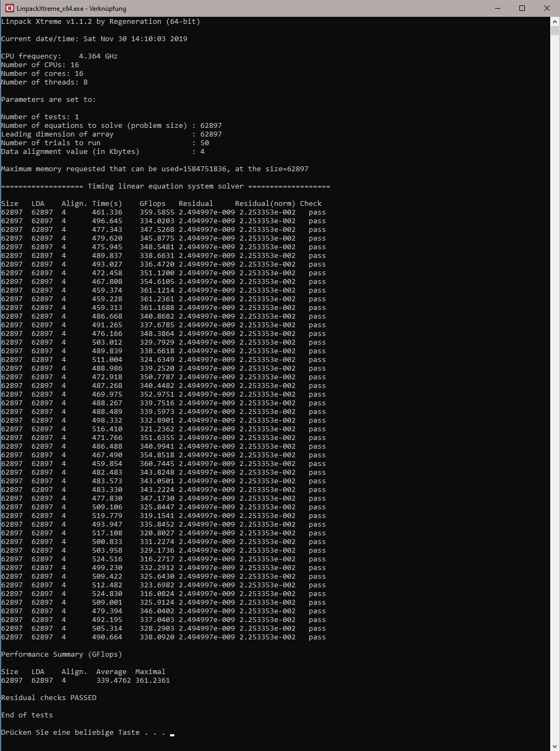Click the 'Number of CPUs: 16' line

40,65
